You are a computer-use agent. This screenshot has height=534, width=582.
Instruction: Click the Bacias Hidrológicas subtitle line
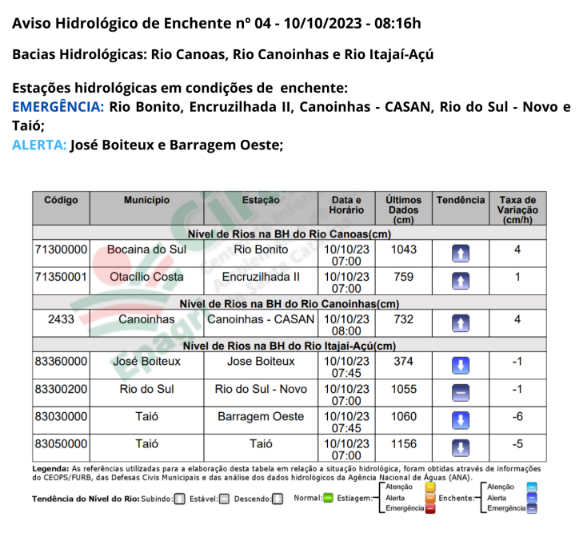(x=223, y=55)
